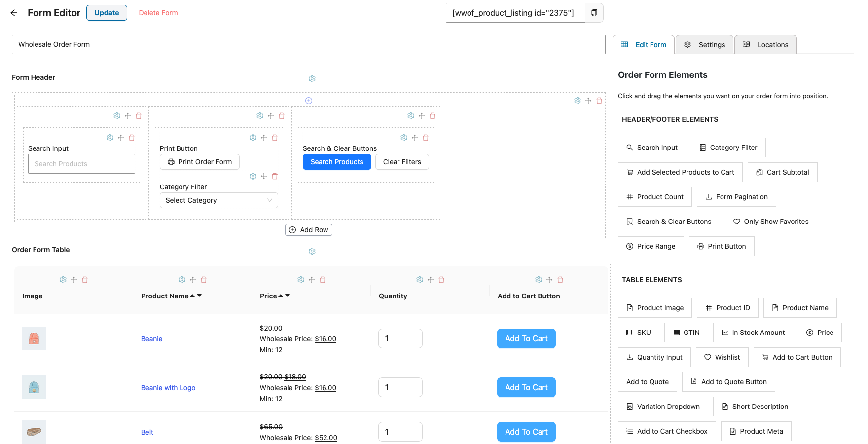Open Form Header settings gear icon

[x=312, y=79]
